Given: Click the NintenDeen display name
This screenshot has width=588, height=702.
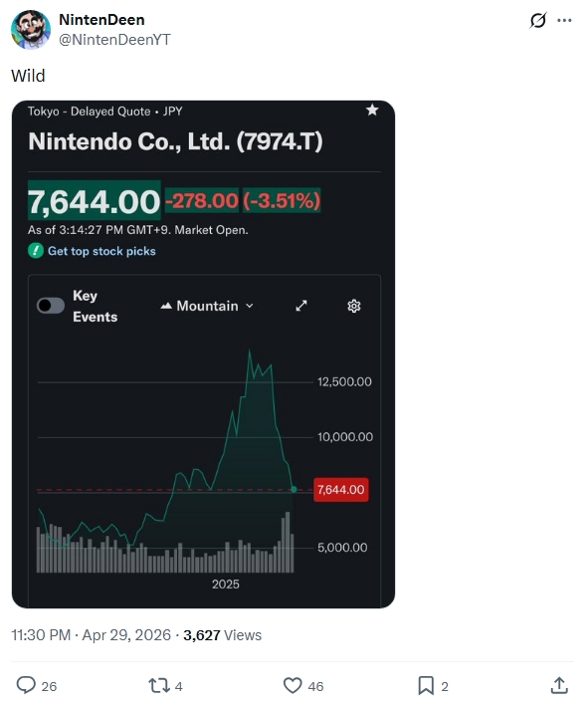Looking at the screenshot, I should pyautogui.click(x=101, y=20).
